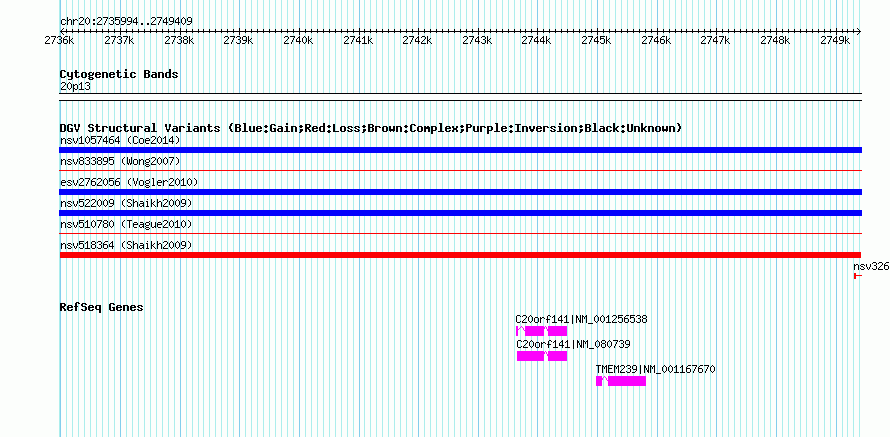Viewport: 890px width, 437px height.
Task: Click the Cytogenetic Bands track title
Action: tap(119, 74)
